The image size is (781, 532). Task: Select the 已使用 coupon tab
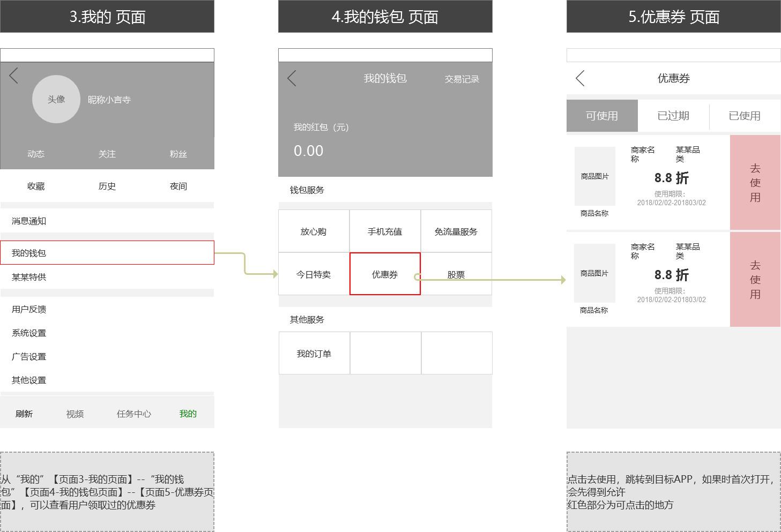[745, 116]
